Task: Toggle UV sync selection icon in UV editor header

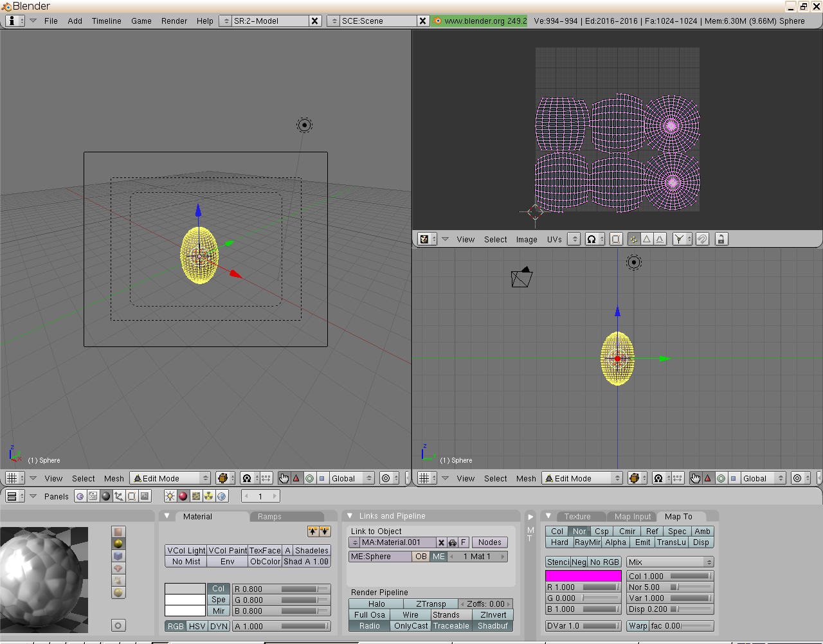Action: click(615, 239)
